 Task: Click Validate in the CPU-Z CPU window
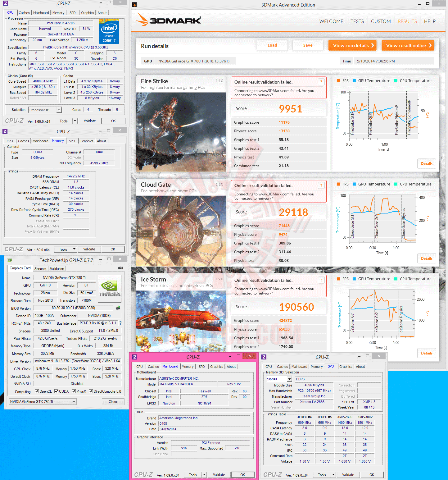pos(90,121)
